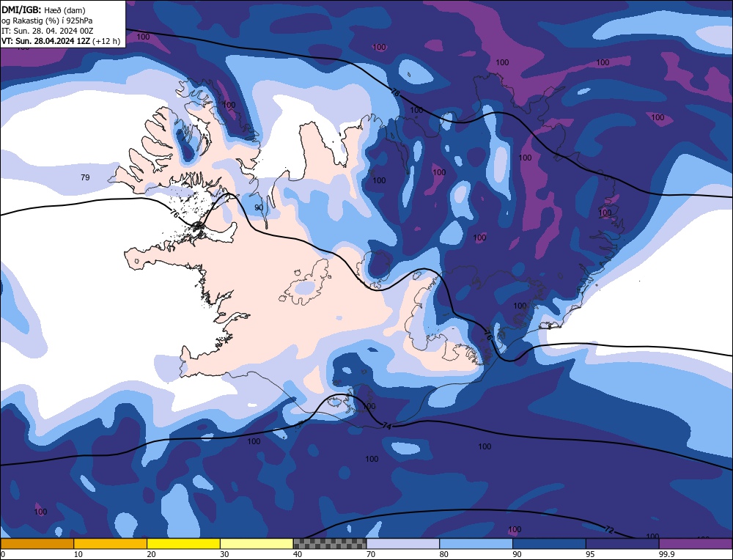Click the '30' tick label in the legend
The width and height of the screenshot is (733, 560).
tap(224, 554)
